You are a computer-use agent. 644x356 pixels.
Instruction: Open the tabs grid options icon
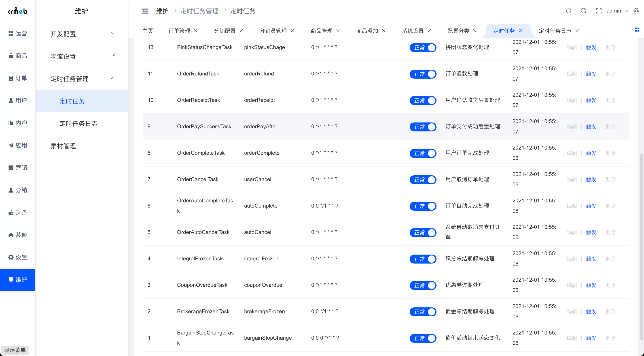tap(637, 30)
